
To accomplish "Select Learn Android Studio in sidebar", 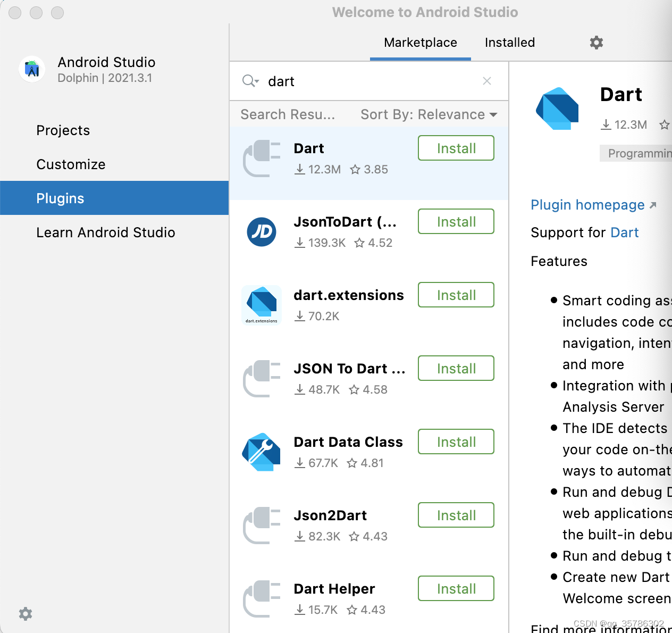I will tap(105, 232).
